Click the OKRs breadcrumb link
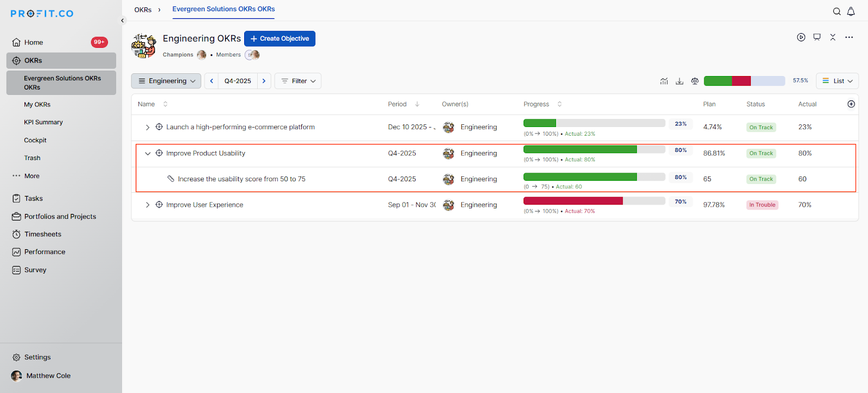Viewport: 868px width, 393px height. [x=143, y=10]
